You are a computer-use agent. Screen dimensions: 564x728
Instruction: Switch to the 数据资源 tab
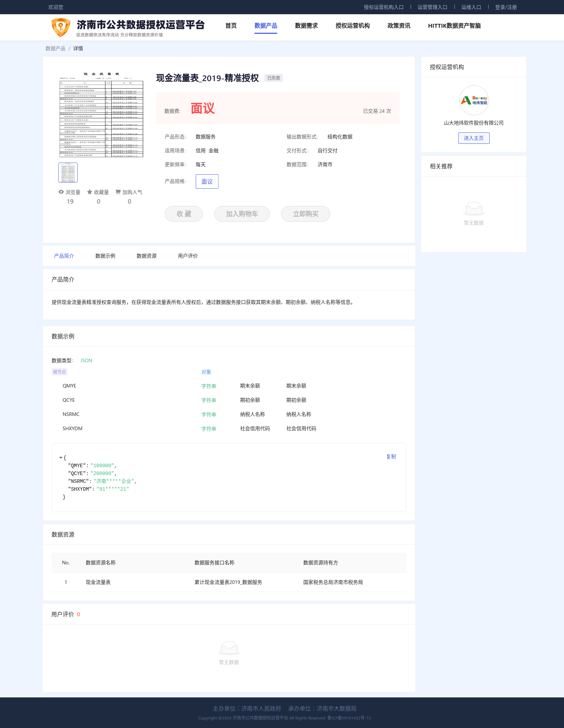(147, 256)
